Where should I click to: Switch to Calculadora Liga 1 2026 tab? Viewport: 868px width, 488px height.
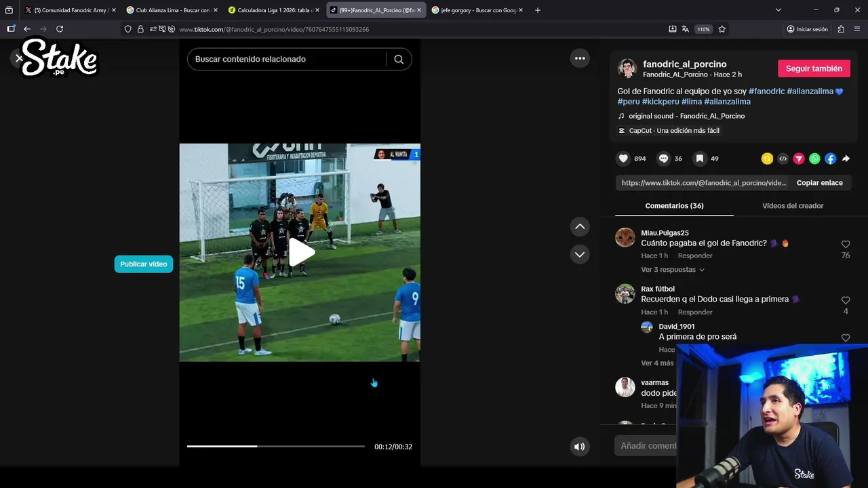[274, 10]
